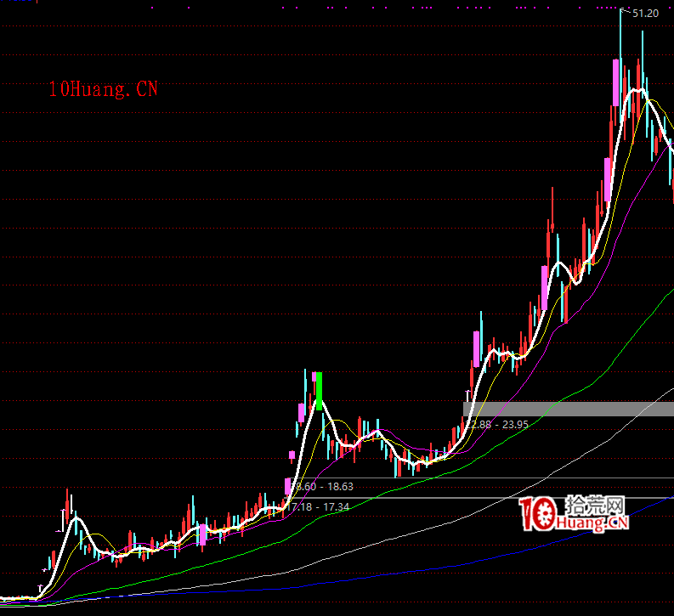674x616 pixels.
Task: Click the tall magenta candle under 51.20 peak
Action: [x=616, y=83]
